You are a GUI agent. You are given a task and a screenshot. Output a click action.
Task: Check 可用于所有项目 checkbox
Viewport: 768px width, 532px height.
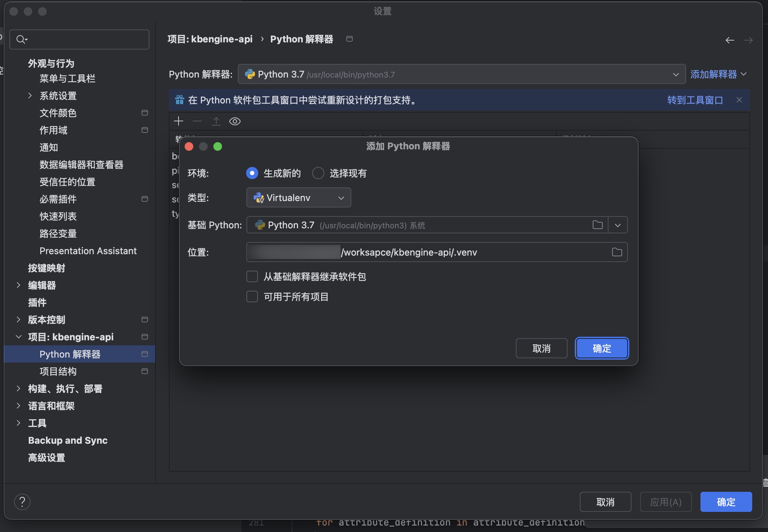(252, 297)
